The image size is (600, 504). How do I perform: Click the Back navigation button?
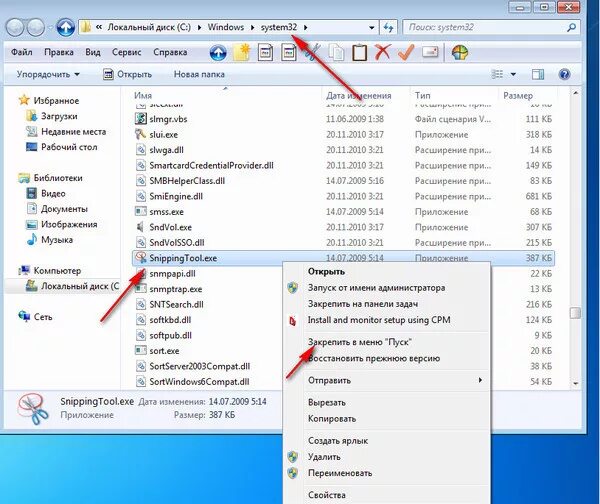[16, 27]
